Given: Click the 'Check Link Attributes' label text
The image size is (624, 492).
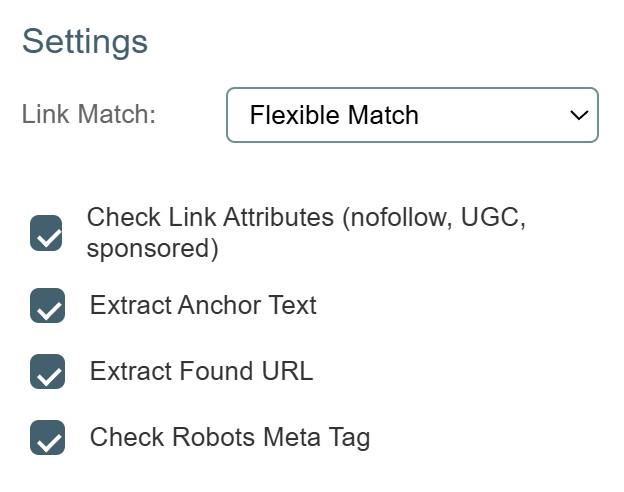Looking at the screenshot, I should click(210, 217).
